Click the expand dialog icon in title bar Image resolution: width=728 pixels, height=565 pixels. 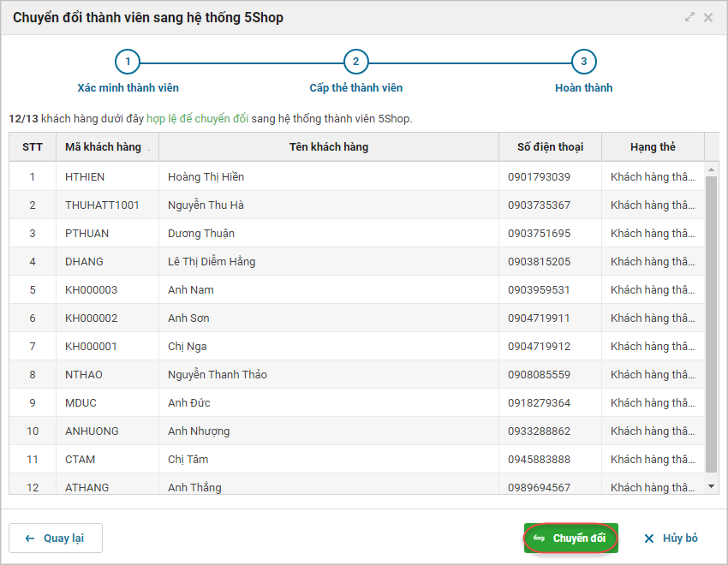[x=690, y=17]
